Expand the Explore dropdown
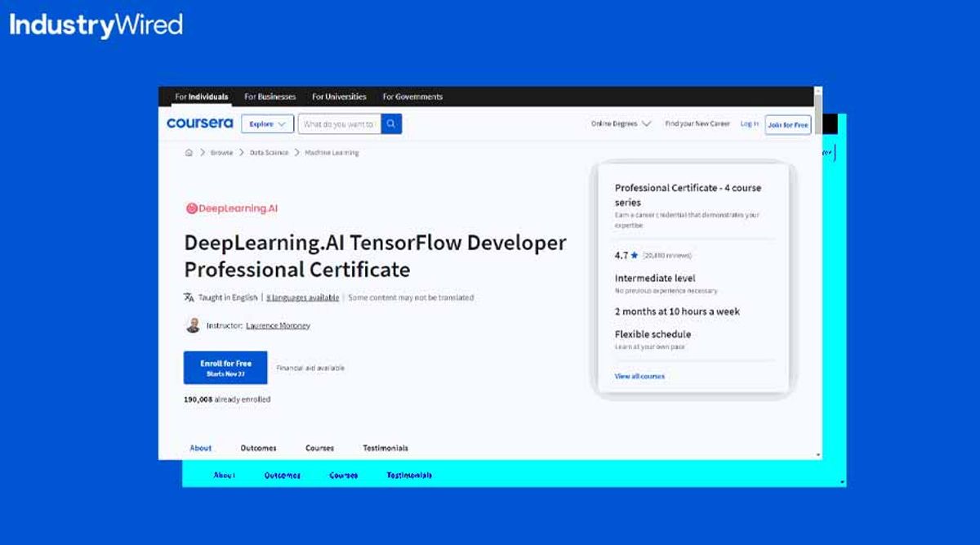The width and height of the screenshot is (980, 545). tap(269, 123)
